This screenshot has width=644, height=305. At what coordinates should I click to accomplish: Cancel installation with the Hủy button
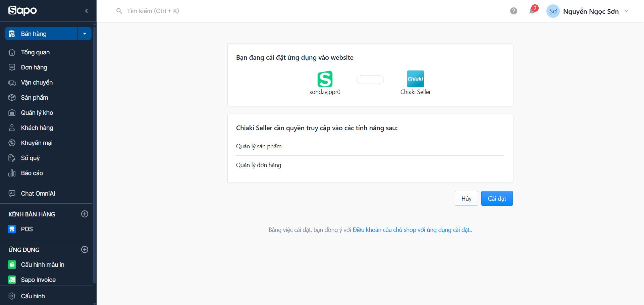466,198
